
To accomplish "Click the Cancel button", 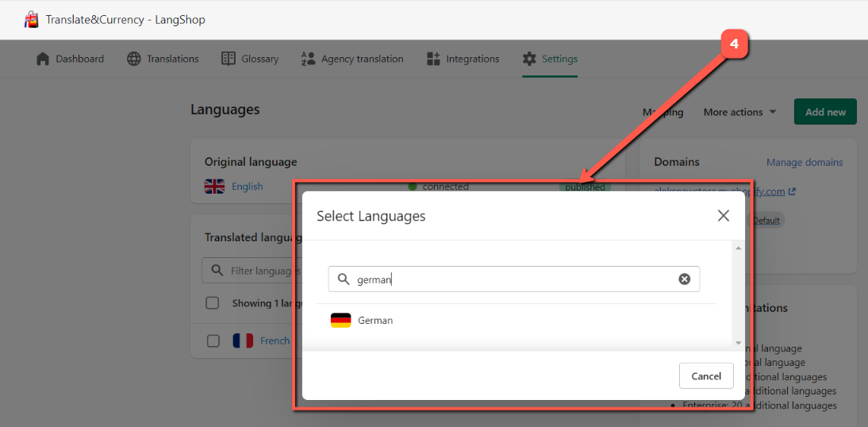I will click(706, 376).
